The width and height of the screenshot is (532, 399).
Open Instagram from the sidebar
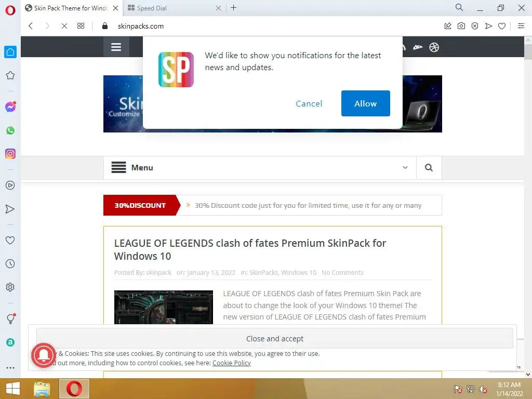(x=10, y=154)
